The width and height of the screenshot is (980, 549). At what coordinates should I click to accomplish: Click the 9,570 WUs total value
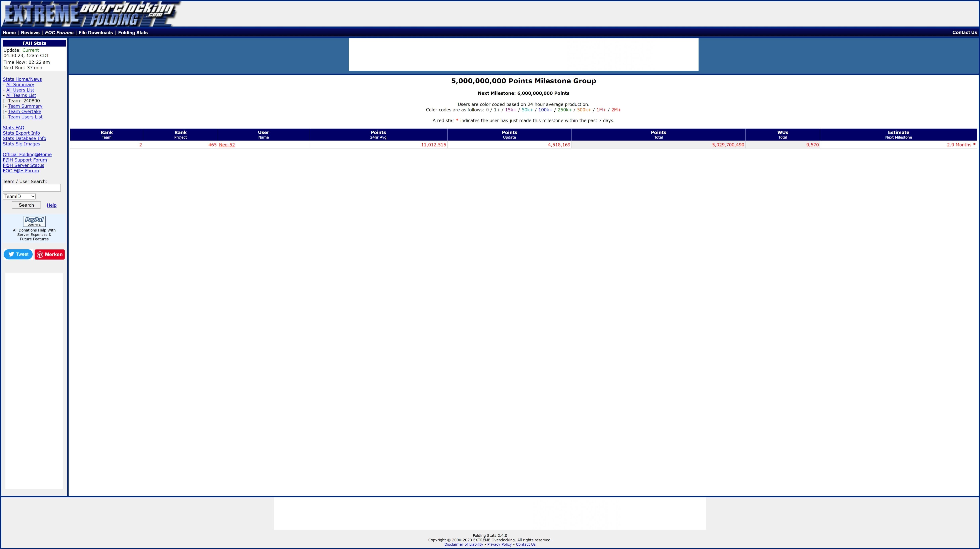pyautogui.click(x=812, y=145)
